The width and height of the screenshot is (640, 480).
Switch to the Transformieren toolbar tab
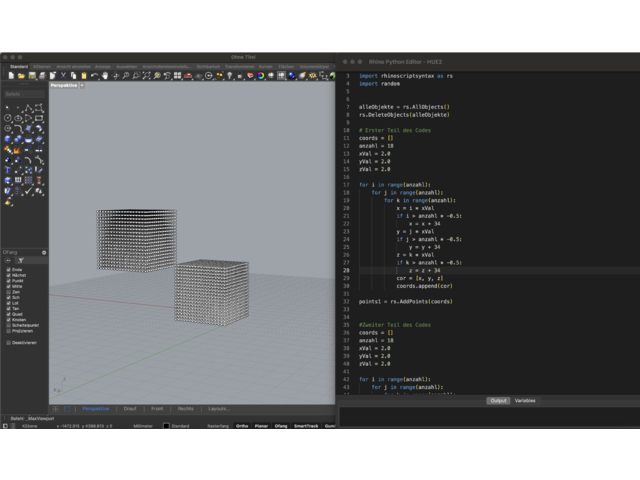pos(240,67)
